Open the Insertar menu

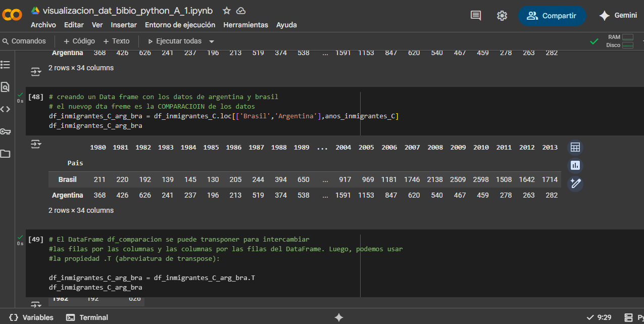124,25
